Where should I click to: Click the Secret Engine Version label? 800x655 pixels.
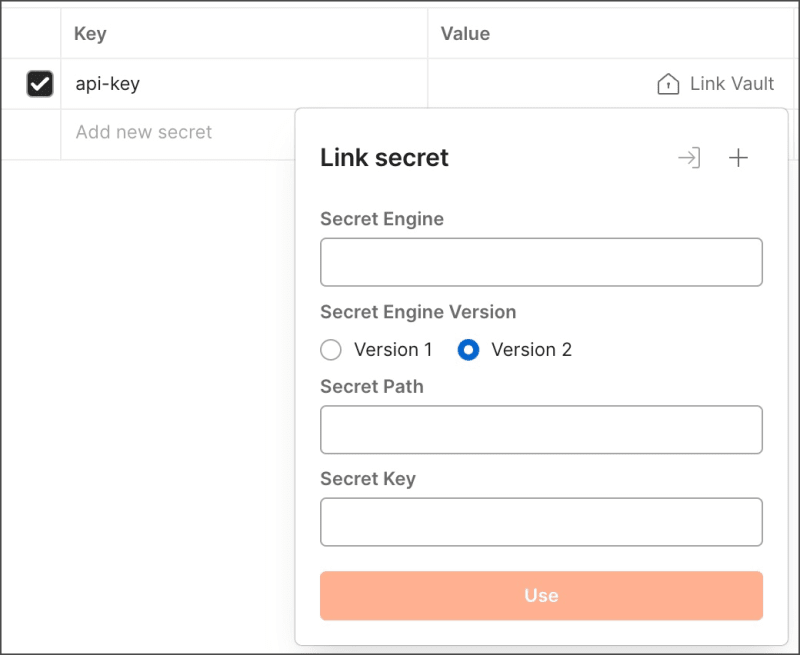pos(417,311)
